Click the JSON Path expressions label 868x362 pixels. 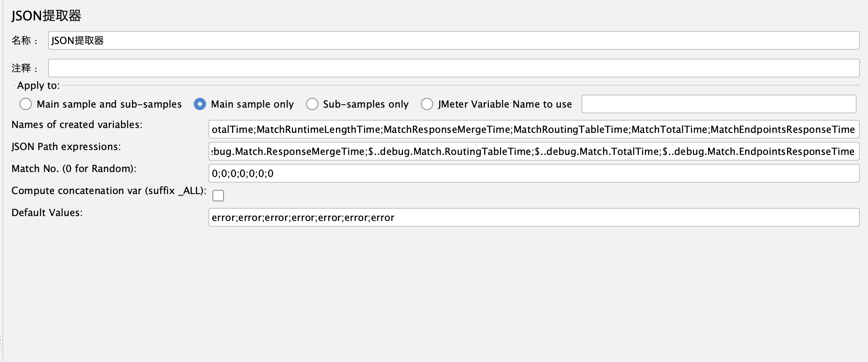(x=66, y=146)
